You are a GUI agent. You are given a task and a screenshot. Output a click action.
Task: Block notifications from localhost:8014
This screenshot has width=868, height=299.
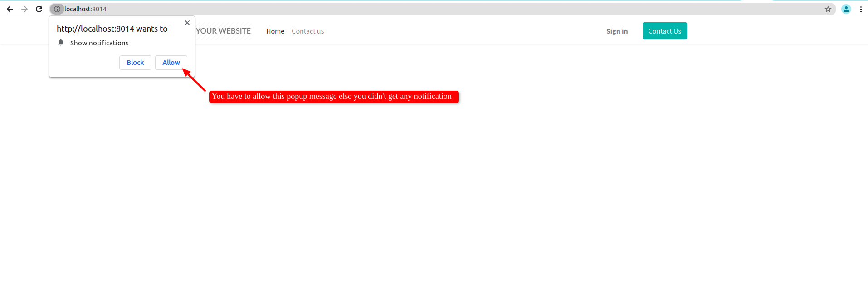coord(135,63)
